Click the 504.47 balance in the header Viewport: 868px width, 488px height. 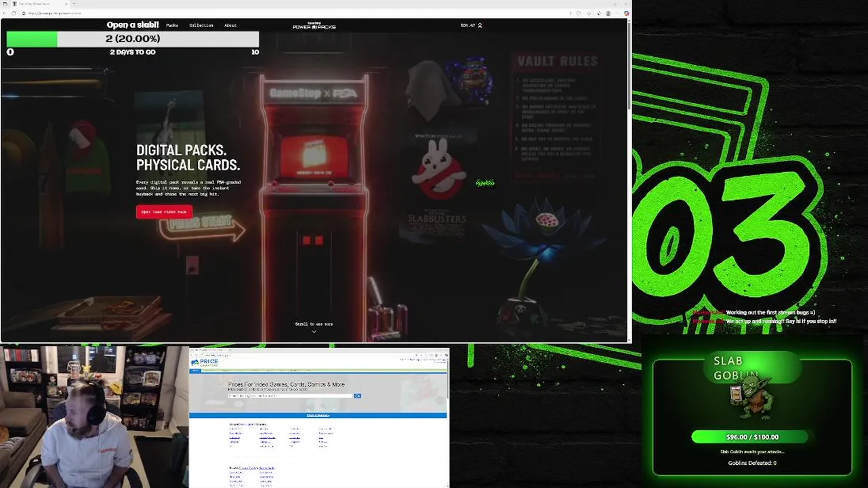point(468,26)
